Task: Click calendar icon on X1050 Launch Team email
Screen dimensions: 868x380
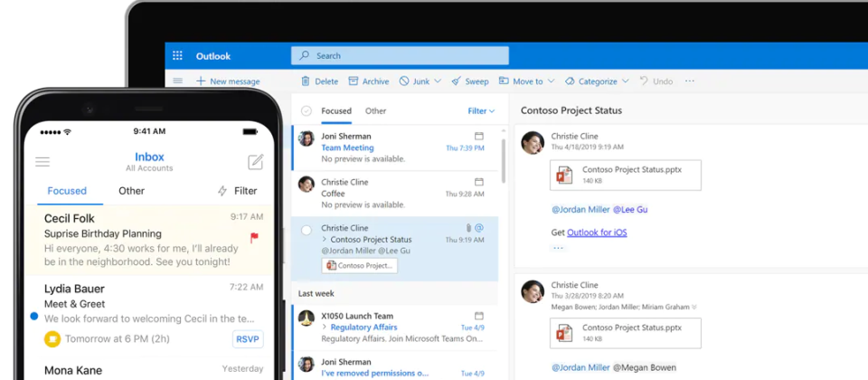Action: [x=479, y=316]
